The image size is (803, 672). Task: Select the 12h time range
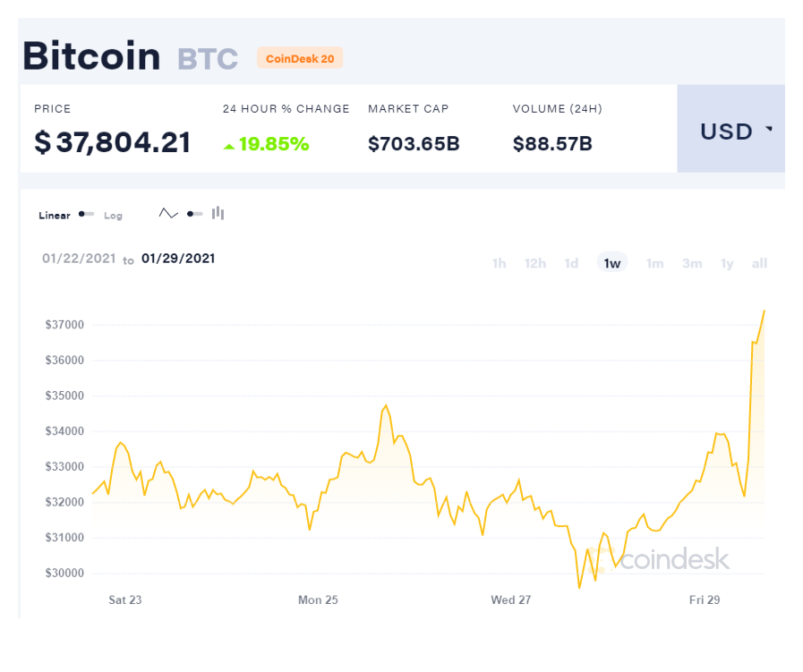[535, 264]
